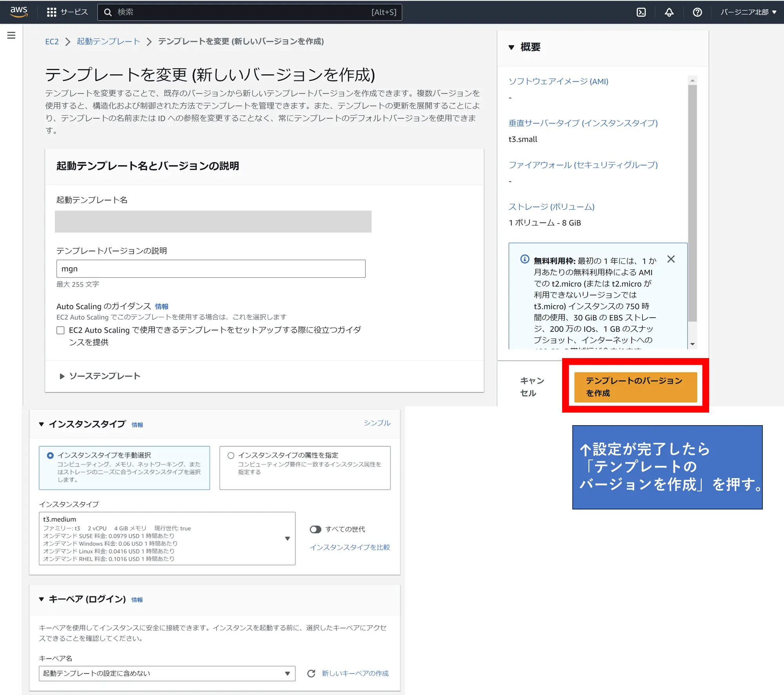The height and width of the screenshot is (695, 784).
Task: Collapse the キーペア (ログイン) section
Action: click(x=42, y=599)
